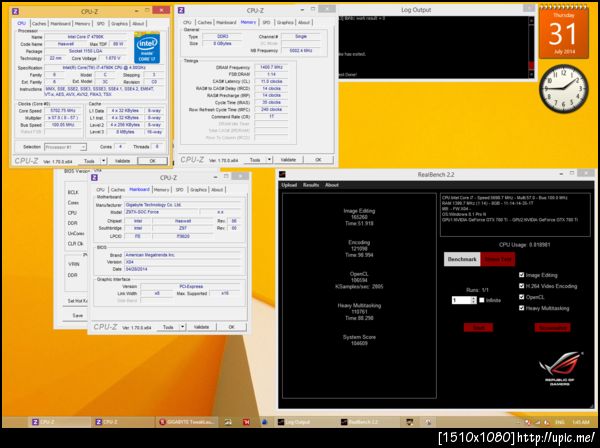
Task: Expand Tools arrow in CPU-Z processor window
Action: tap(103, 161)
